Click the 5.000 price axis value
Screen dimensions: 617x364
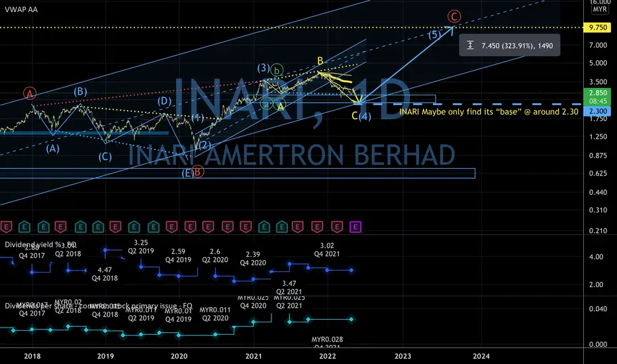tap(598, 63)
